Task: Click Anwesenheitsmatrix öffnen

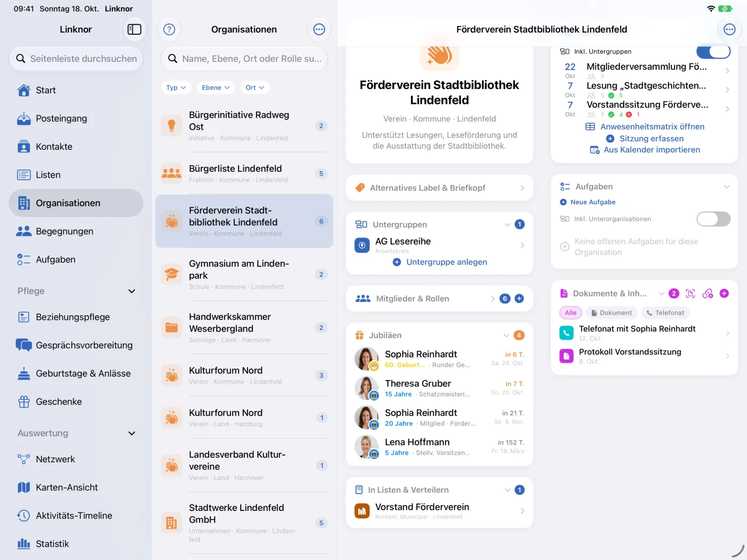Action: point(645,126)
